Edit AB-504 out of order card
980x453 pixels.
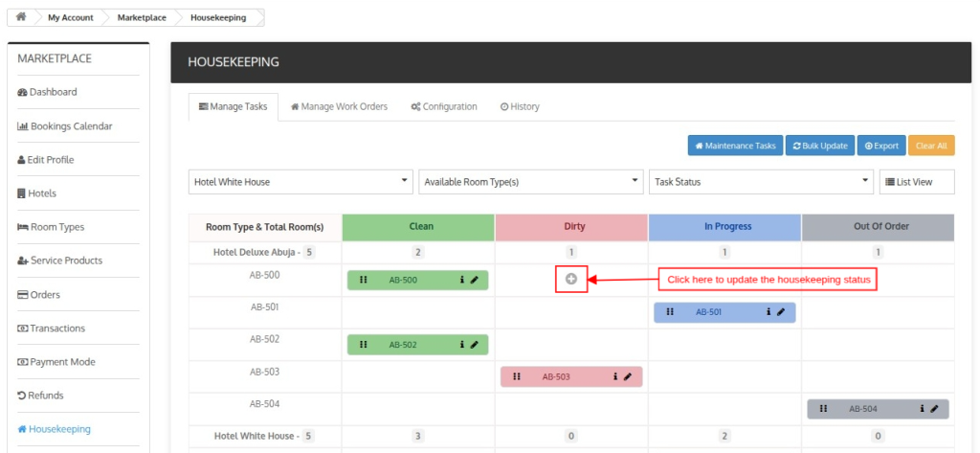(934, 409)
